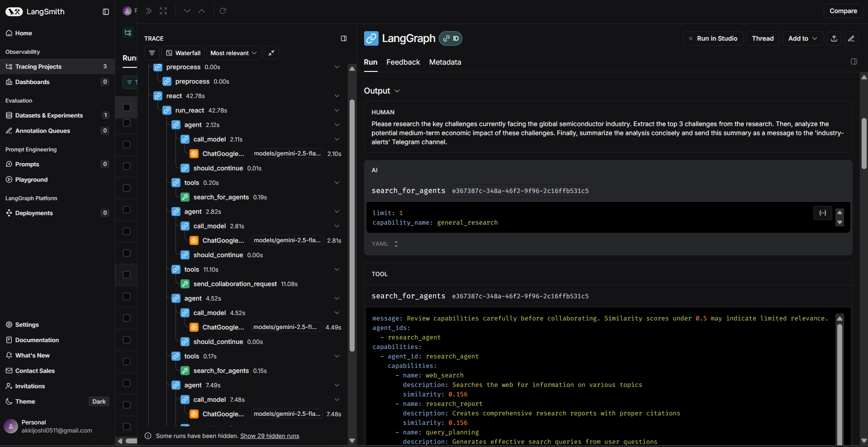Click the trace filter icon button
This screenshot has width=868, height=447.
(x=152, y=53)
